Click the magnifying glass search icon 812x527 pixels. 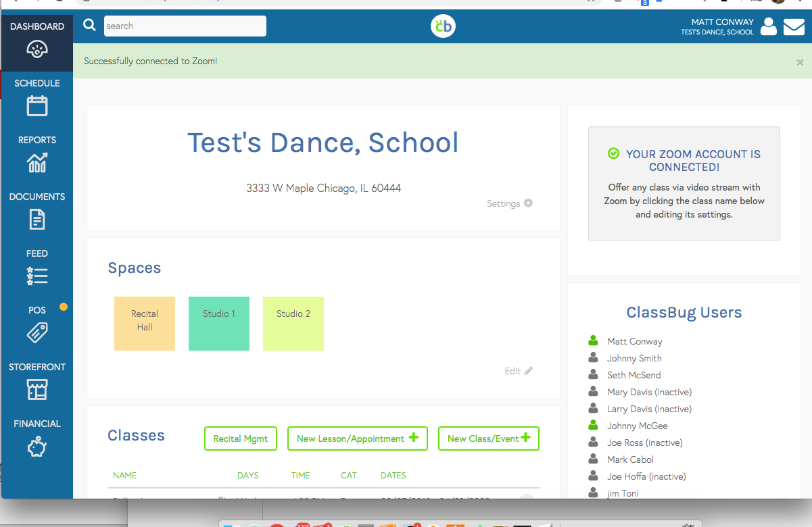pos(89,26)
